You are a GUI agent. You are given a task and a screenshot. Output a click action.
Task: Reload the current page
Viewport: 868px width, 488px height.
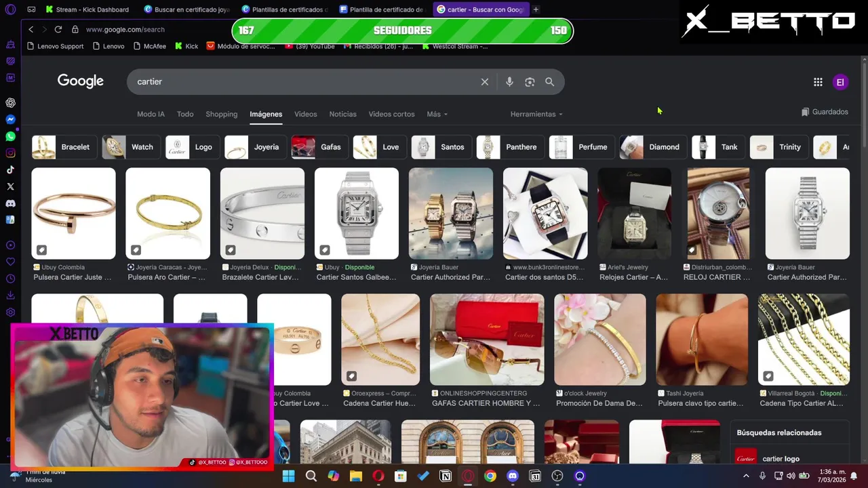coord(58,29)
